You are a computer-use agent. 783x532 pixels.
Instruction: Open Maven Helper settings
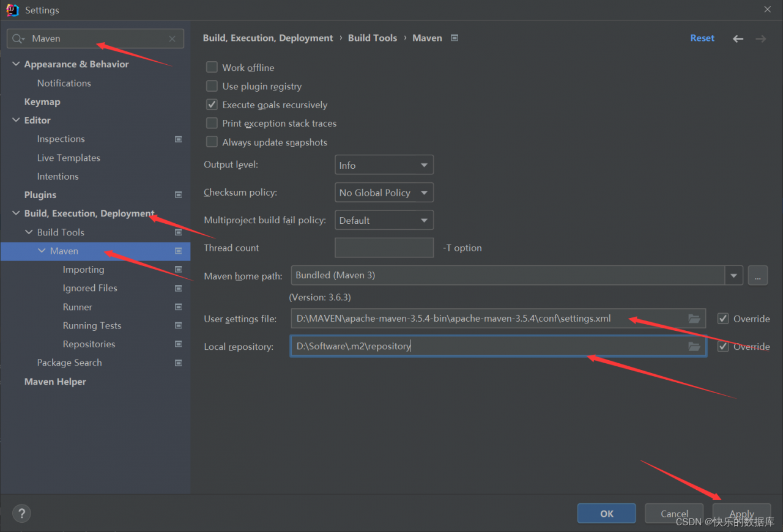coord(55,382)
